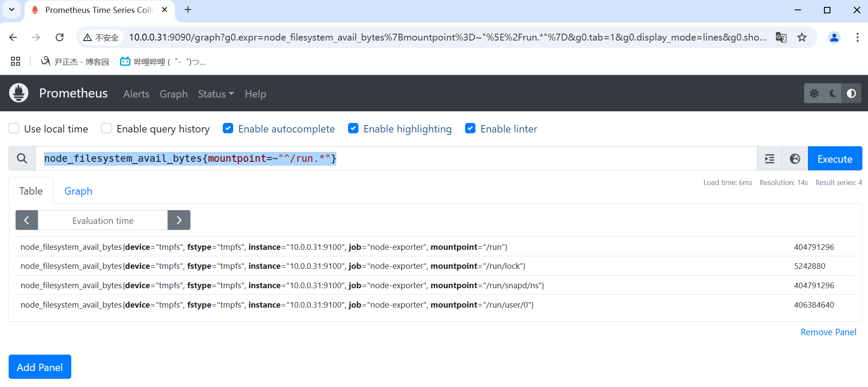The image size is (868, 387).
Task: Click the value 406384640
Action: point(814,305)
